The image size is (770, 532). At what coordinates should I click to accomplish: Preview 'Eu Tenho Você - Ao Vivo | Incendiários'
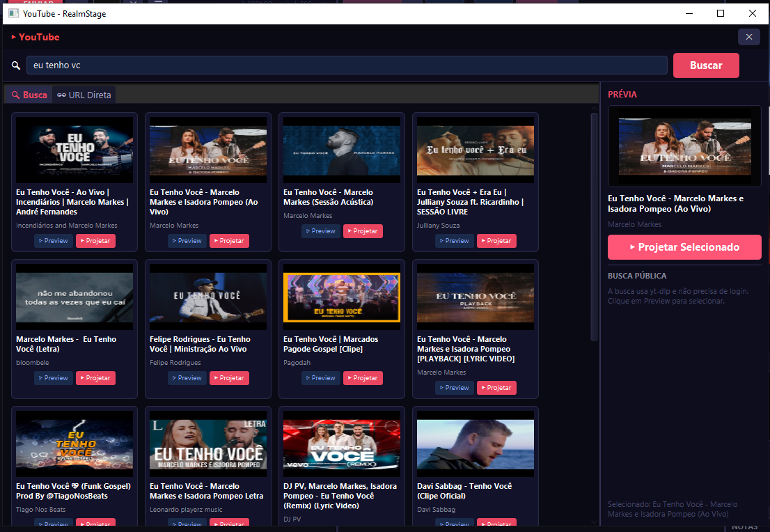(x=54, y=241)
